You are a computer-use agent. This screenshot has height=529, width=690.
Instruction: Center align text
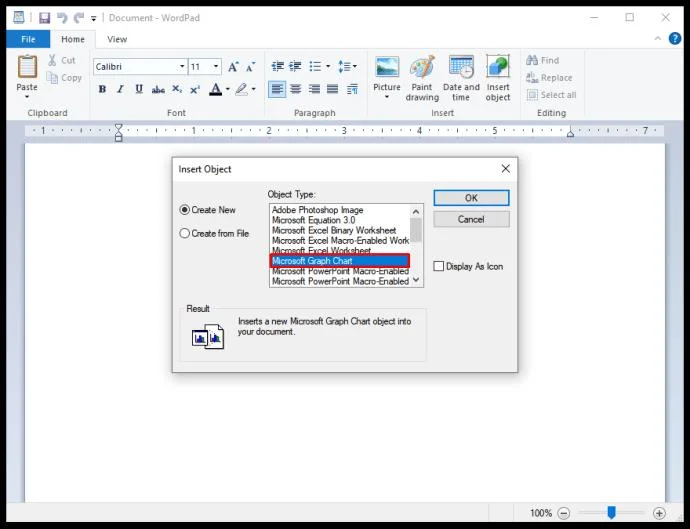pos(296,89)
